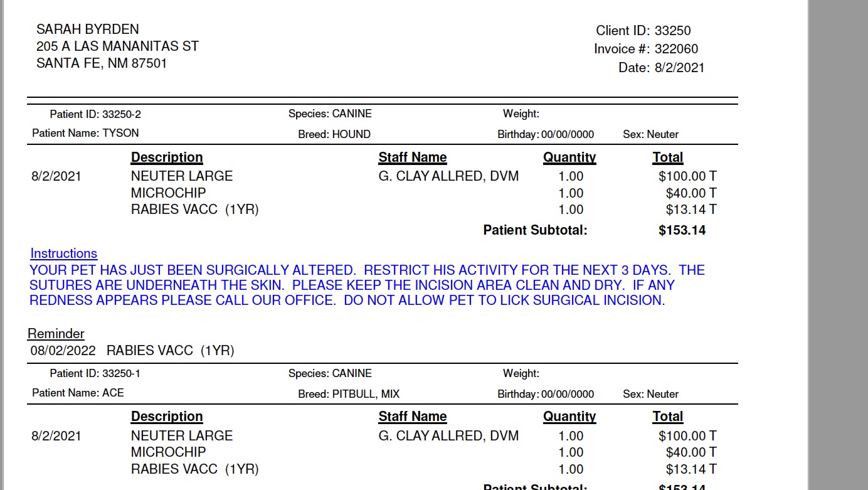Click the blue Instructions link
868x490 pixels.
tap(64, 253)
